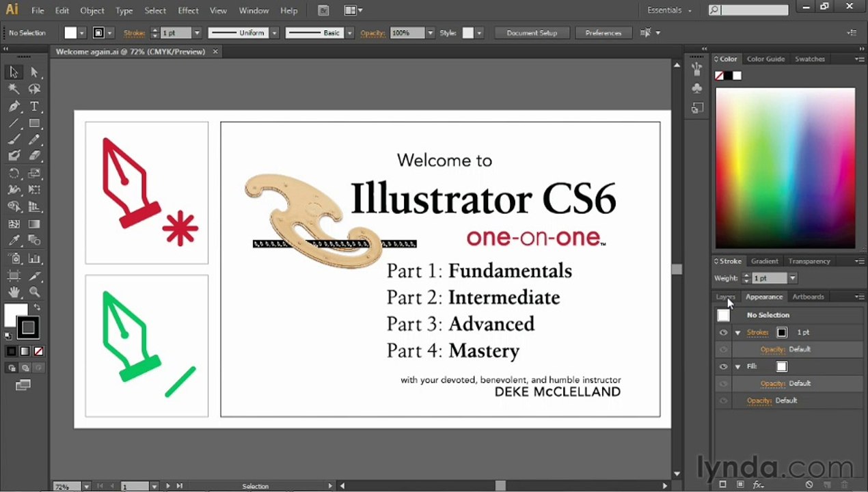Click the Add New Effect fx button
868x492 pixels.
pyautogui.click(x=757, y=485)
